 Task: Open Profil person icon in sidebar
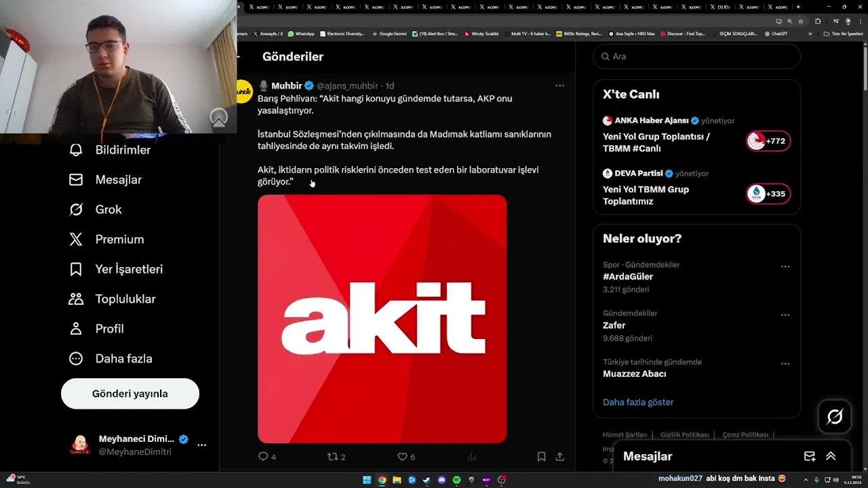pyautogui.click(x=76, y=329)
